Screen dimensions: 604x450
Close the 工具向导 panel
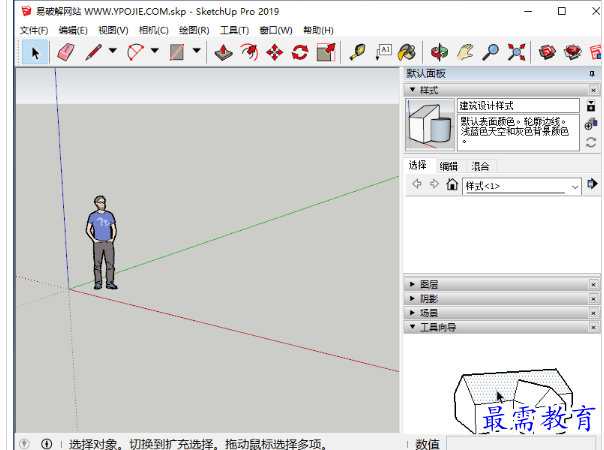click(x=593, y=327)
